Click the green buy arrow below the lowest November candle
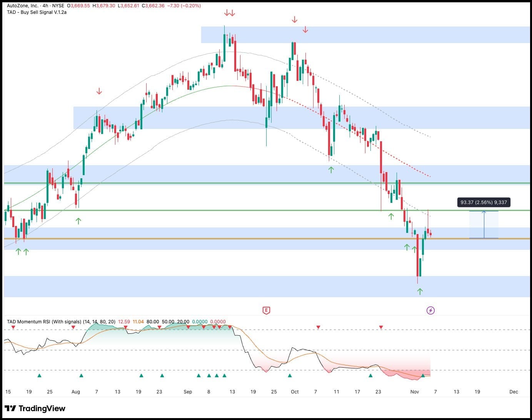Viewport: 532px width, 420px height. tap(420, 290)
